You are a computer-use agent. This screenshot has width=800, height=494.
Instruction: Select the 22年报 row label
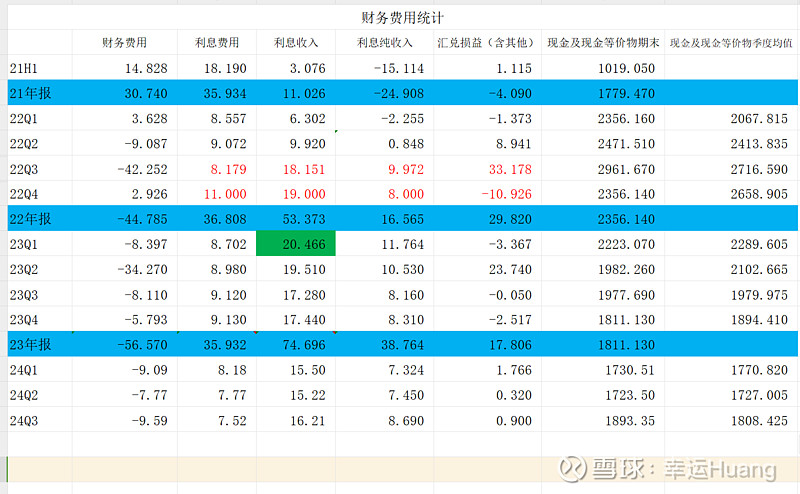[x=30, y=219]
